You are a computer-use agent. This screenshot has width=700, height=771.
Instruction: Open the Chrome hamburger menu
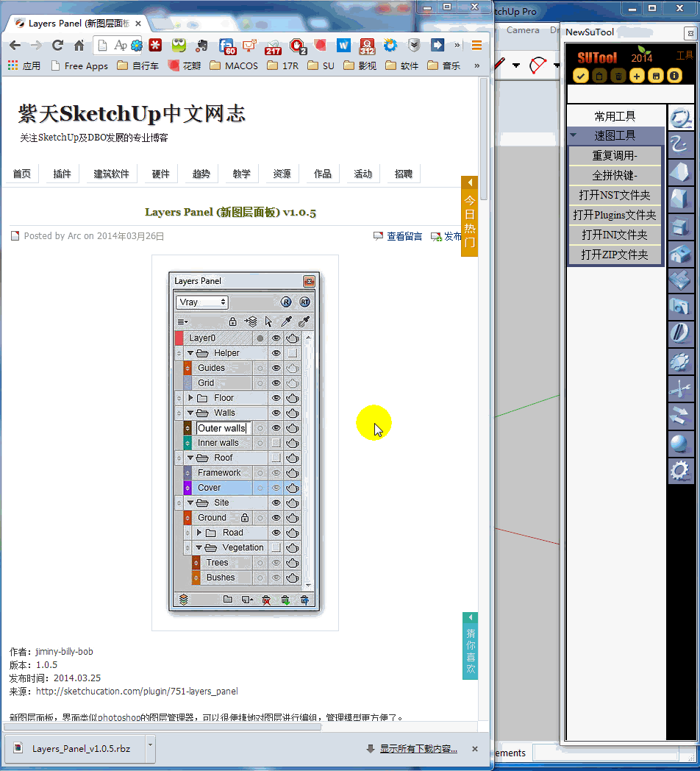[x=476, y=46]
